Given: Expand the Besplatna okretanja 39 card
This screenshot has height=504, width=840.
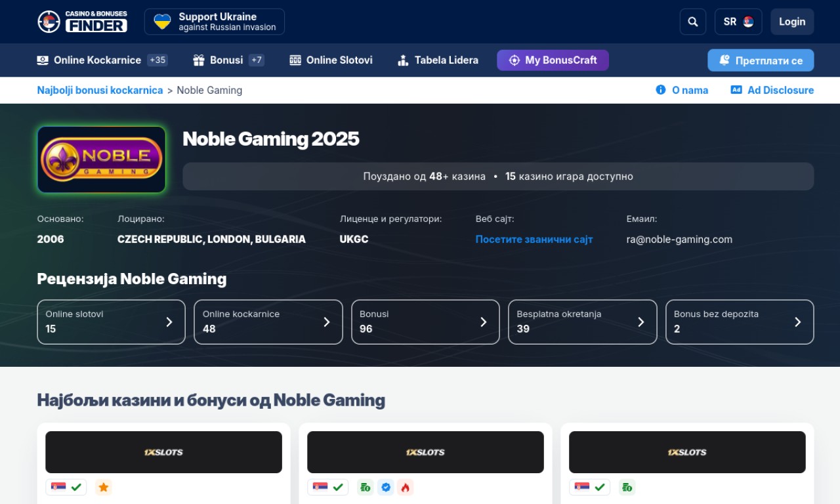Looking at the screenshot, I should (x=582, y=322).
